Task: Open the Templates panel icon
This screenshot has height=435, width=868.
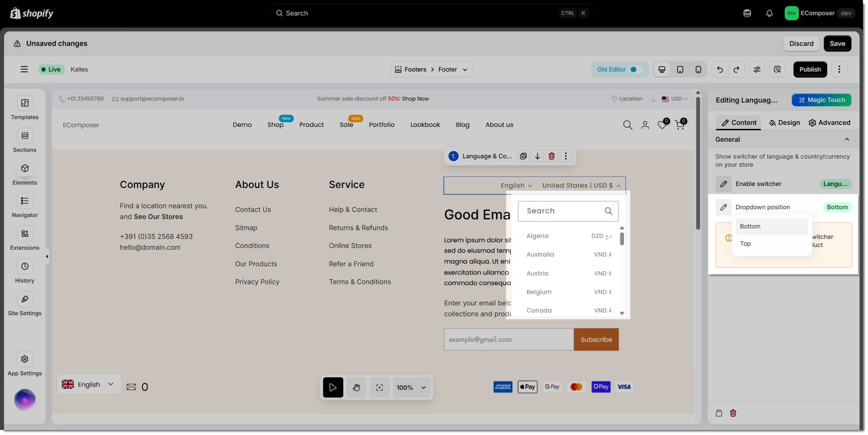Action: (25, 103)
